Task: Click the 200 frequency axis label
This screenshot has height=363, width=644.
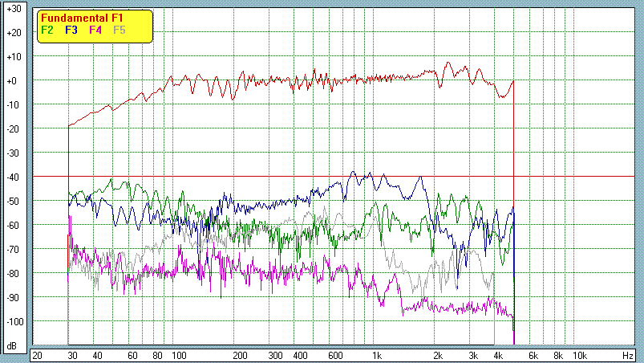Action: (x=240, y=356)
